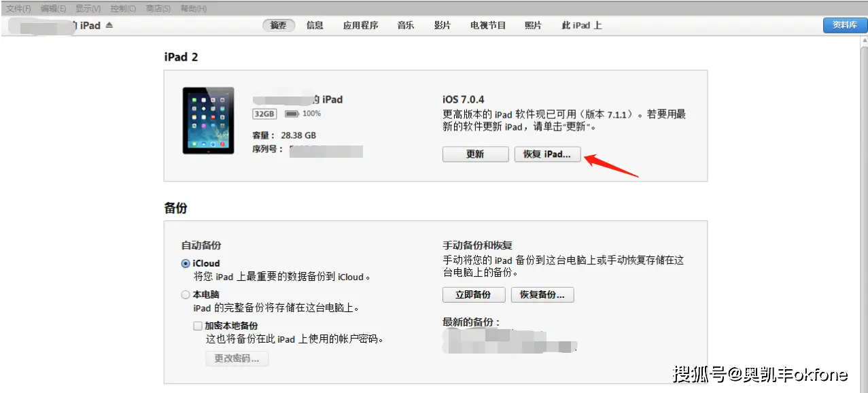Viewport: 868px width, 393px height.
Task: Click the 更新 button
Action: point(475,154)
